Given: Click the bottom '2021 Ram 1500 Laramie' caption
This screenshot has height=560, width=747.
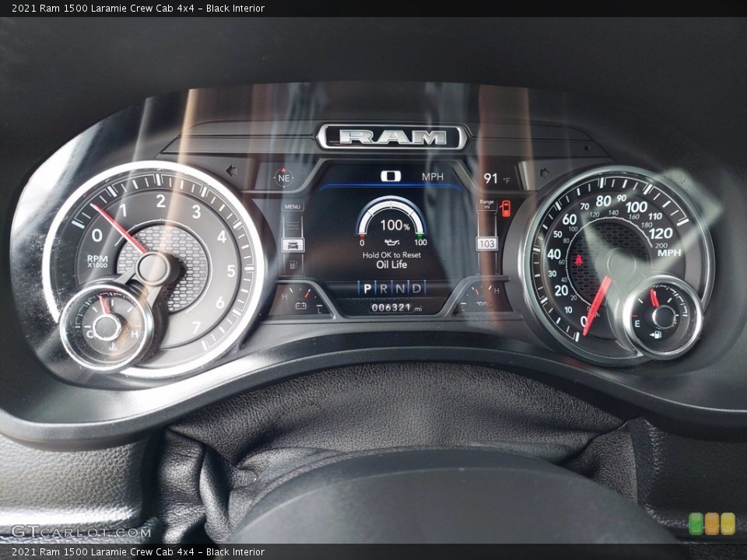Looking at the screenshot, I should pyautogui.click(x=139, y=551).
